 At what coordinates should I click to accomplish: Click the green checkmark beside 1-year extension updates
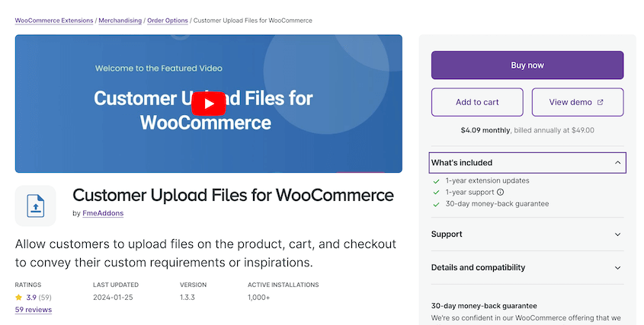click(436, 181)
